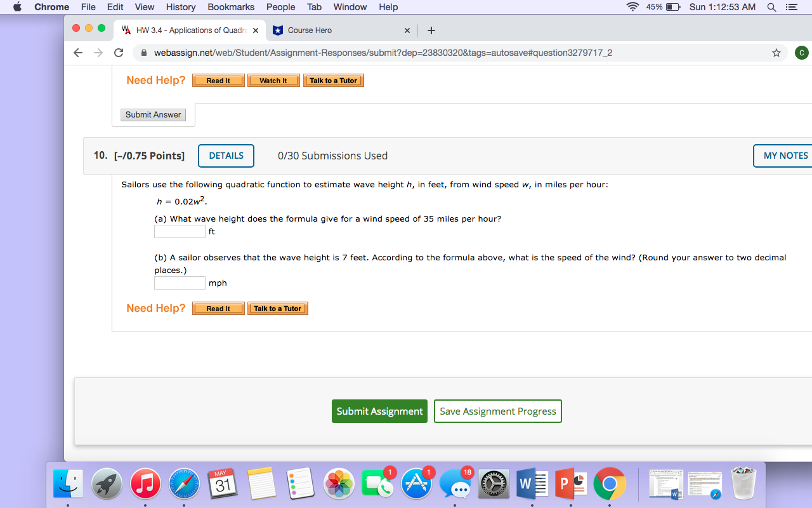Open the View menu
The height and width of the screenshot is (508, 812).
tap(145, 7)
